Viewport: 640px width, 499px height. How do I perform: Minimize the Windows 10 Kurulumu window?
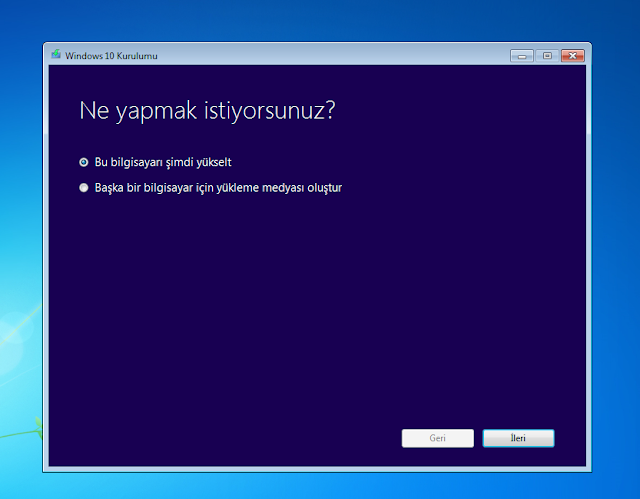click(522, 56)
